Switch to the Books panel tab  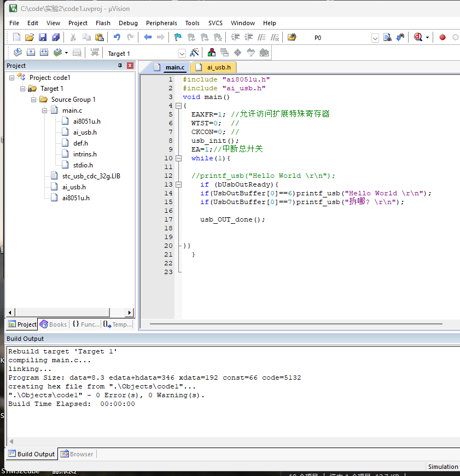coord(53,324)
